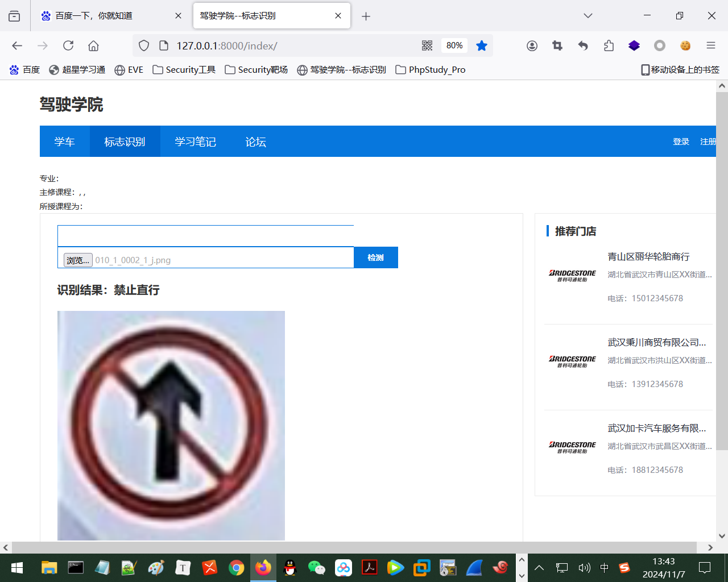
Task: Click the 80% zoom level indicator
Action: (x=454, y=45)
